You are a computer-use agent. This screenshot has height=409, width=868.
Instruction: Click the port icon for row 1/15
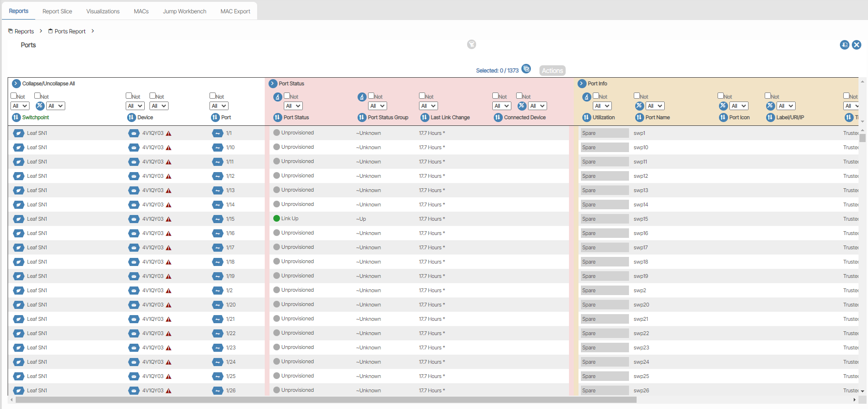tap(217, 219)
